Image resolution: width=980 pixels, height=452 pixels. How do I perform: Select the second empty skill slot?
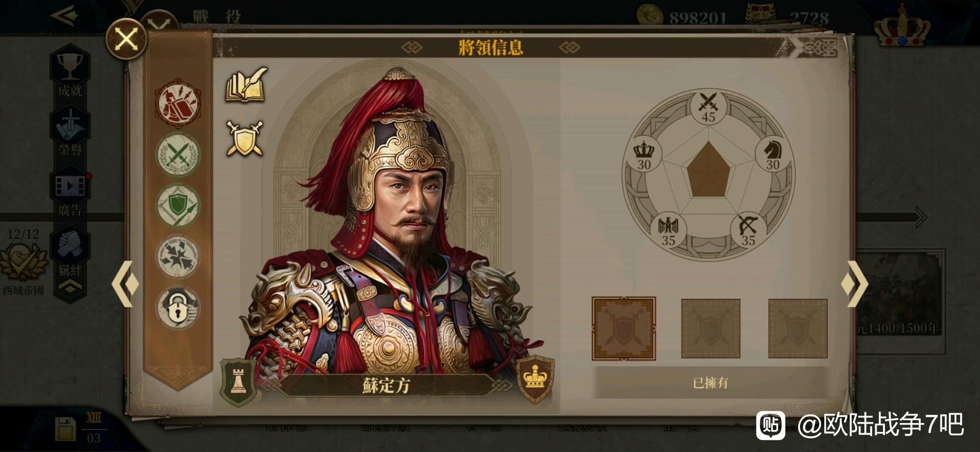click(710, 329)
